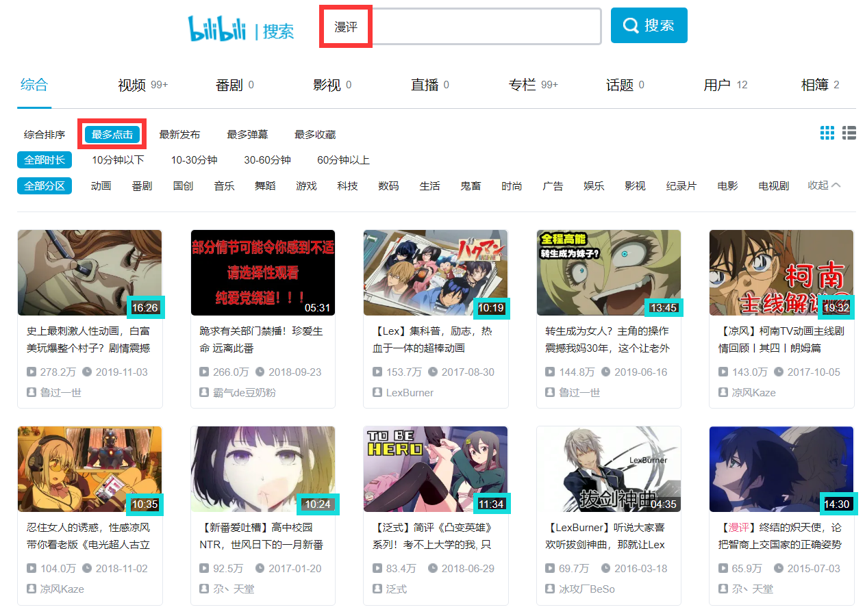Filter duration to 60分钟以上
This screenshot has width=865, height=616.
pyautogui.click(x=343, y=160)
